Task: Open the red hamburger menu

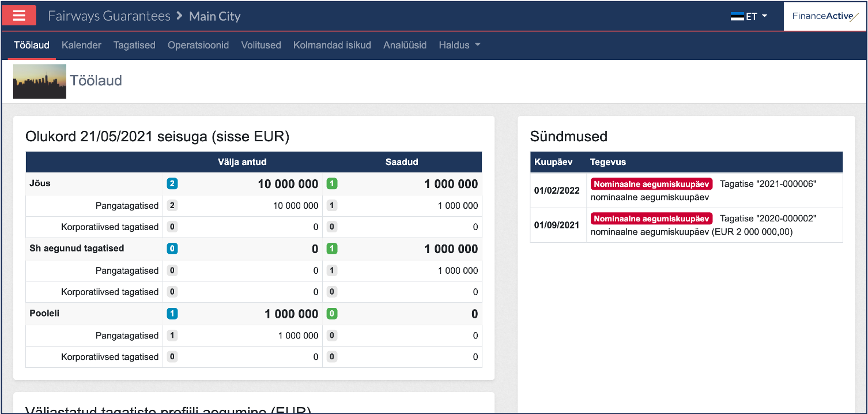Action: [19, 16]
